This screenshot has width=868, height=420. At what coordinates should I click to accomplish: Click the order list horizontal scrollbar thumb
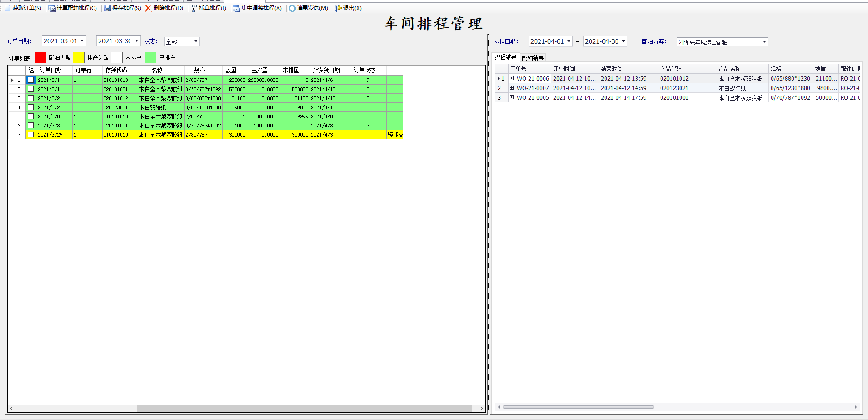coord(304,408)
